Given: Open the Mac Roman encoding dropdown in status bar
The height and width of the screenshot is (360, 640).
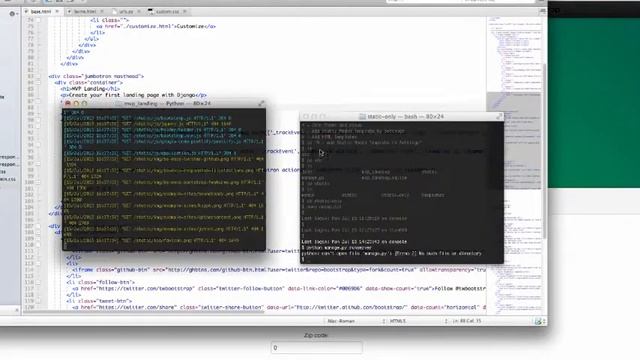Looking at the screenshot, I should pyautogui.click(x=356, y=321).
